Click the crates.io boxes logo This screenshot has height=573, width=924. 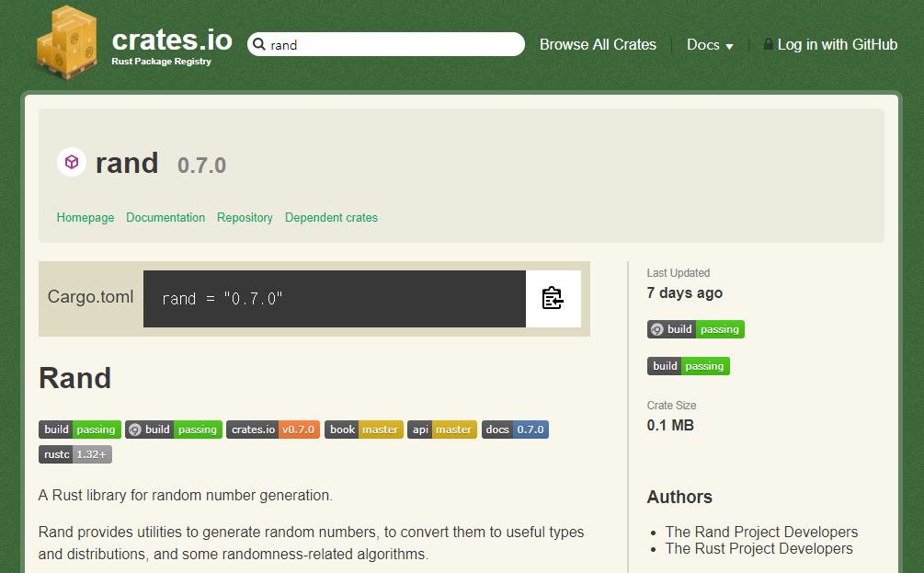(66, 42)
